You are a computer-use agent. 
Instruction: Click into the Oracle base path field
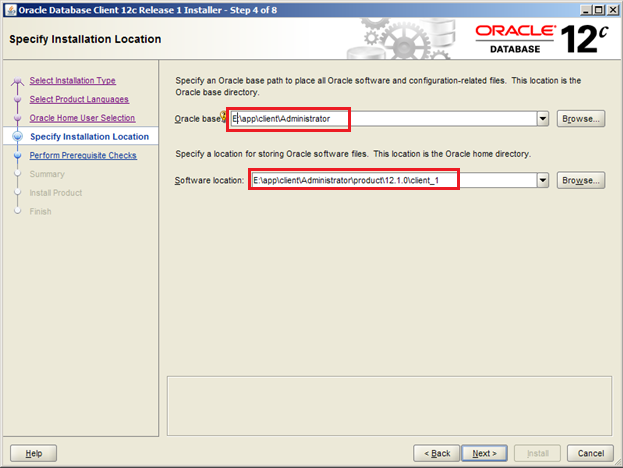(x=383, y=118)
